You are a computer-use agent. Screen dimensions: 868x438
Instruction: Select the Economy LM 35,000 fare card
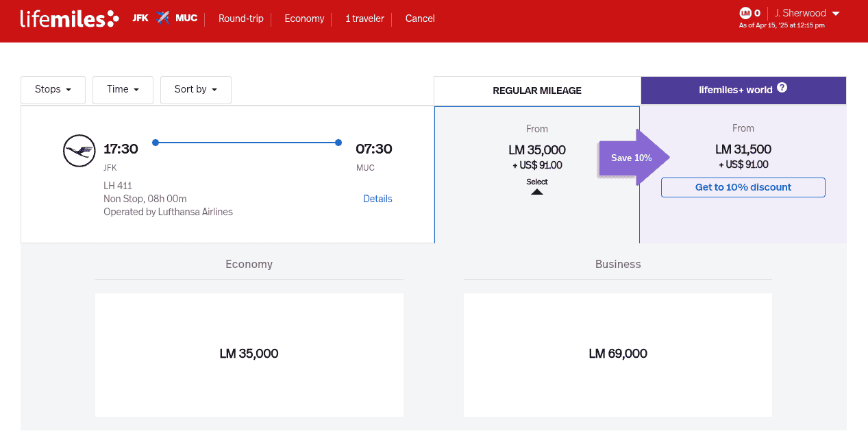[x=249, y=354]
